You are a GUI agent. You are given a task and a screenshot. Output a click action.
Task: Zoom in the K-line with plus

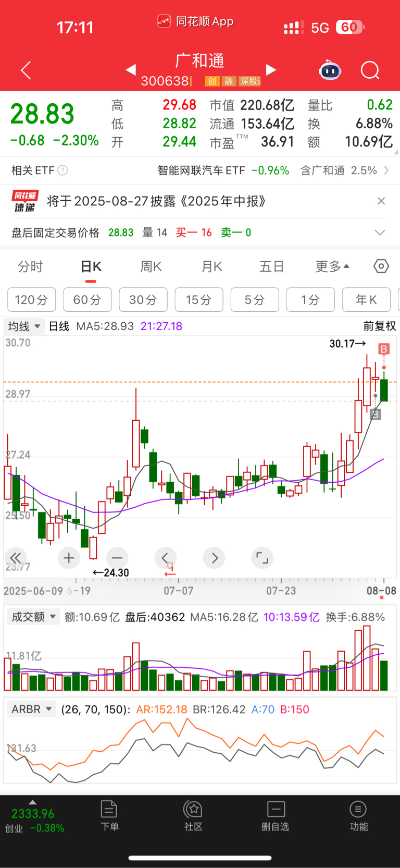pyautogui.click(x=69, y=558)
